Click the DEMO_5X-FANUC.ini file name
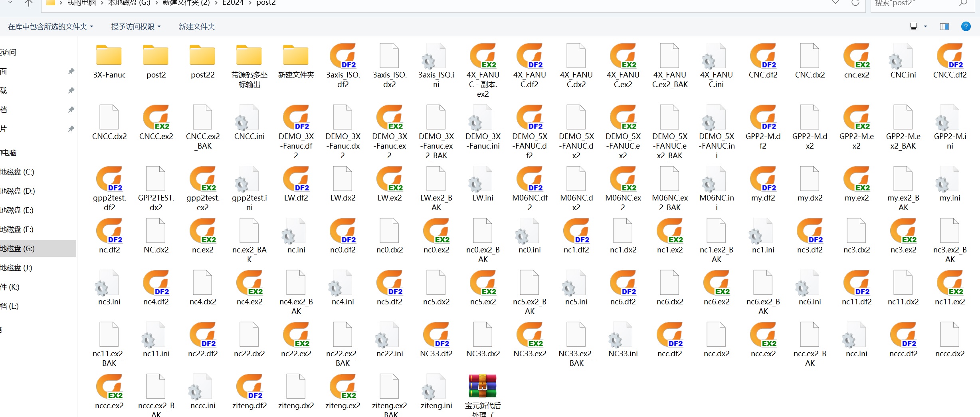 pos(717,146)
